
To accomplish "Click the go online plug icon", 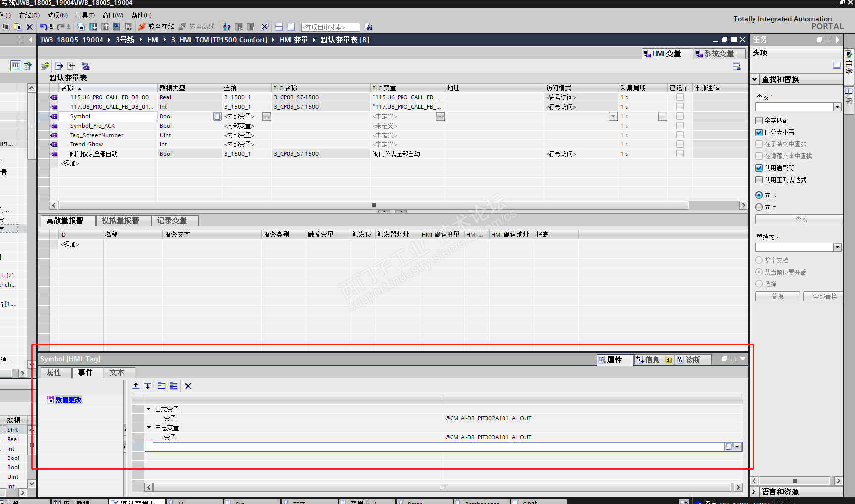I will click(142, 27).
